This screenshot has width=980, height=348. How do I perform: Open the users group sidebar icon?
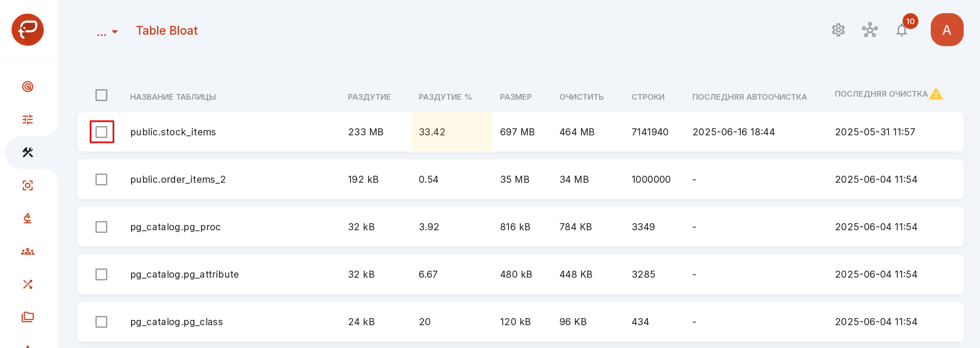[x=28, y=252]
